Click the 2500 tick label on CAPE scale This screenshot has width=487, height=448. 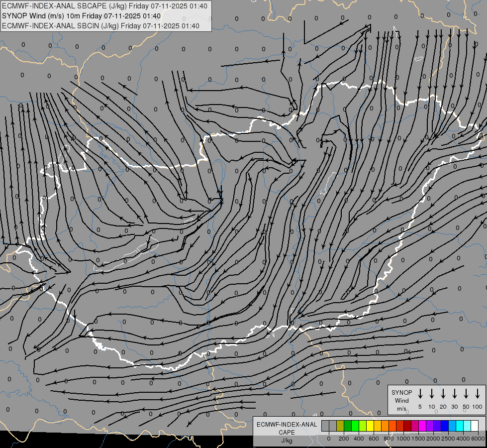pyautogui.click(x=448, y=439)
